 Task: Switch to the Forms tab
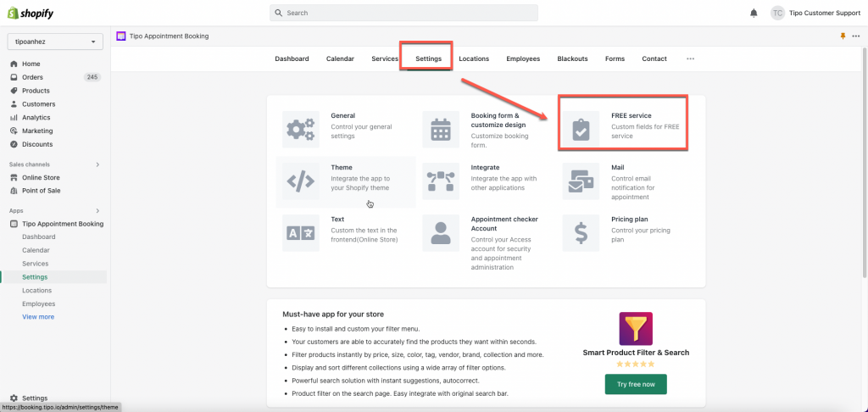point(615,58)
